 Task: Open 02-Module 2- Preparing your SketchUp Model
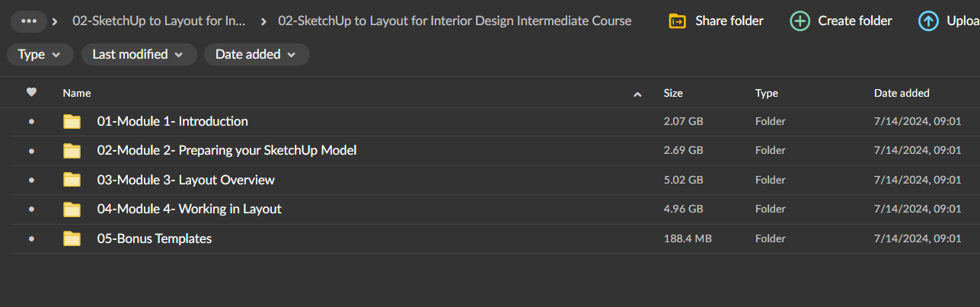(x=227, y=150)
